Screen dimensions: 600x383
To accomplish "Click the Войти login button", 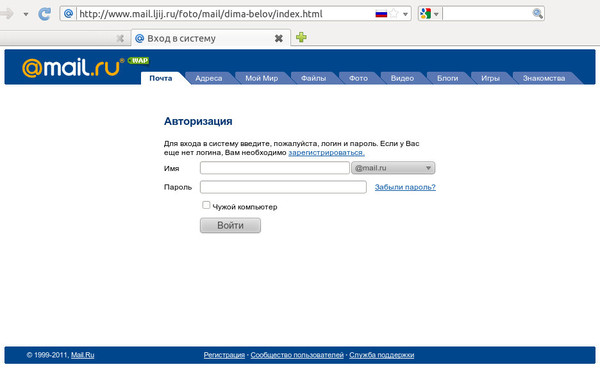I will (230, 225).
